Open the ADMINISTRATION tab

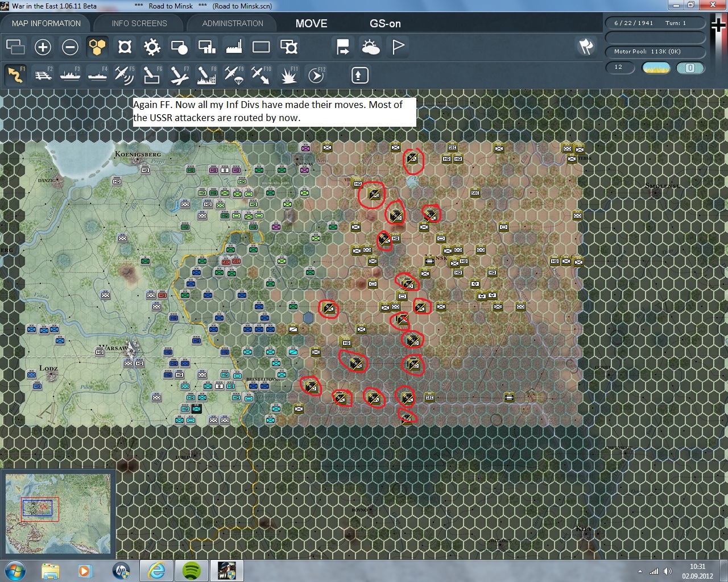pos(233,23)
